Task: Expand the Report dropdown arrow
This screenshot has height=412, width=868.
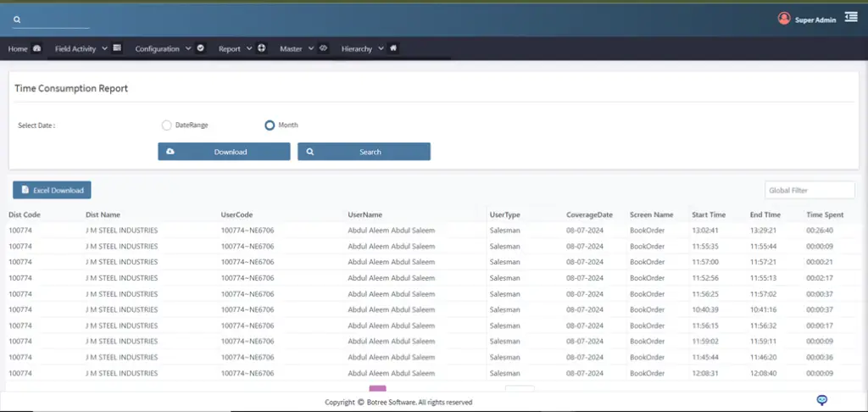Action: click(x=249, y=48)
